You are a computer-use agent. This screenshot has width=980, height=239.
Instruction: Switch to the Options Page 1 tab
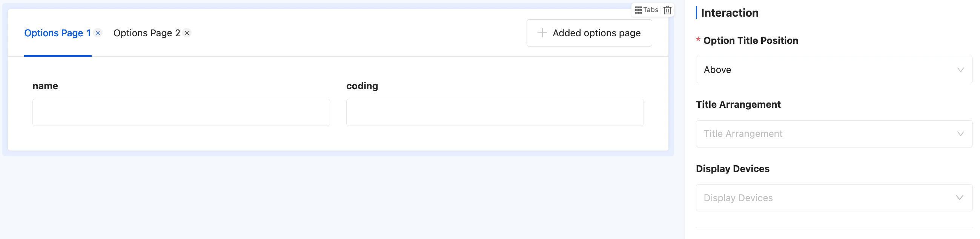coord(57,33)
